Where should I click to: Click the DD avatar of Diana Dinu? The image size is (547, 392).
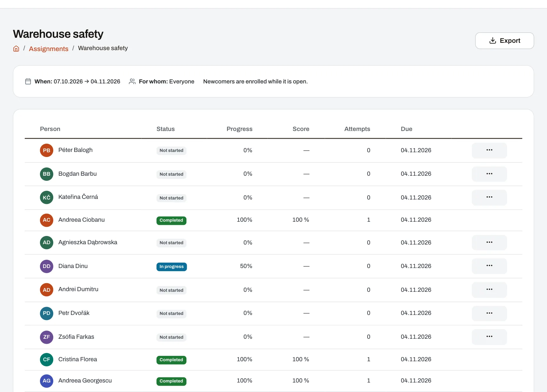[x=47, y=266]
